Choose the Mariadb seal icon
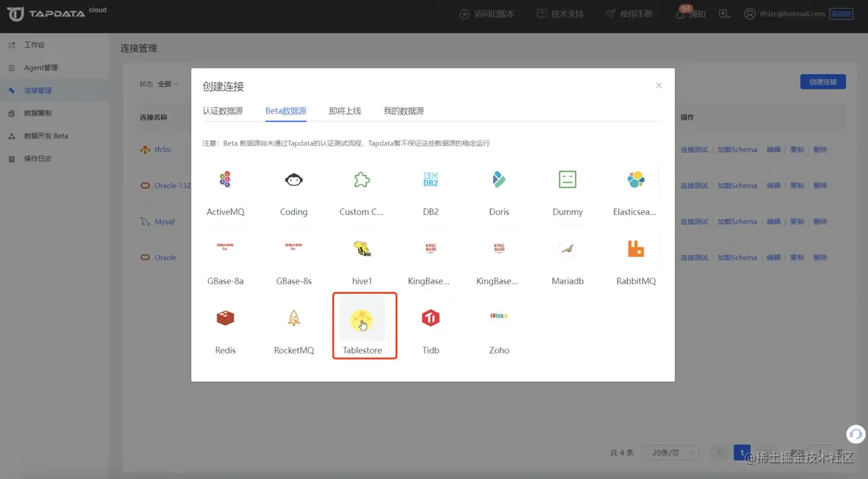This screenshot has height=479, width=868. 568,248
